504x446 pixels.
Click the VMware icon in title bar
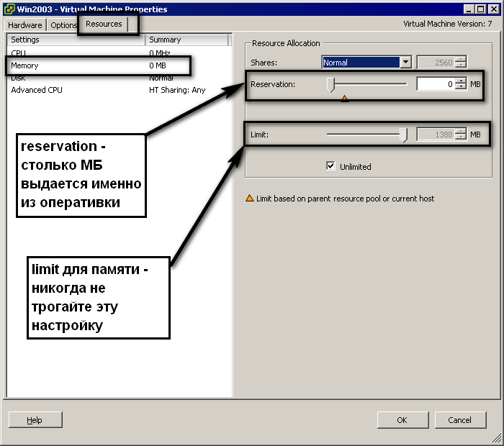pos(9,9)
